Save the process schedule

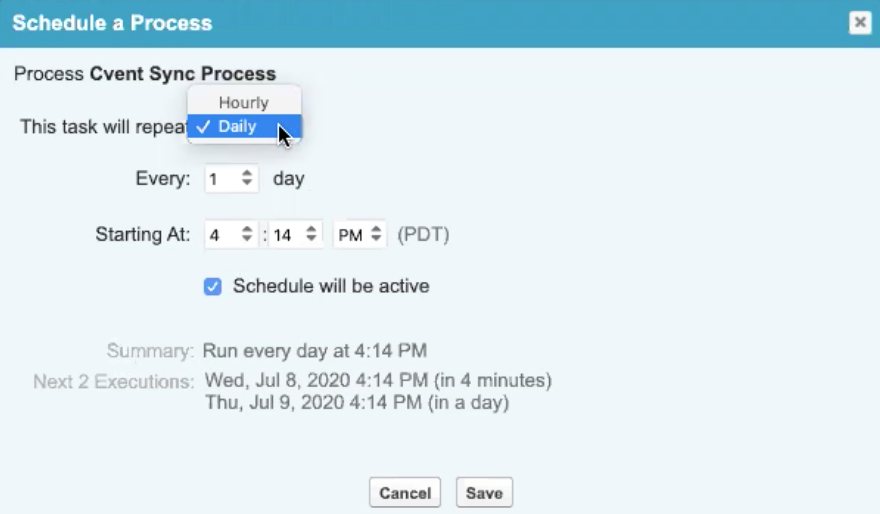tap(484, 492)
